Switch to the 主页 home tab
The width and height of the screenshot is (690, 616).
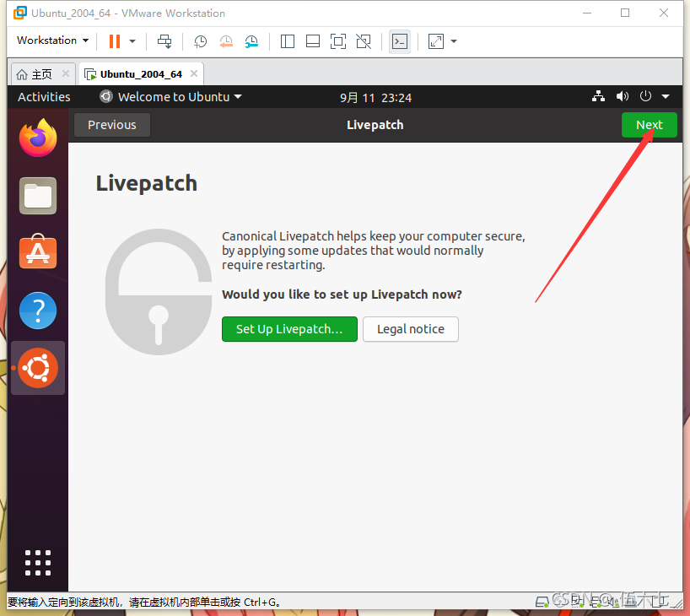(x=43, y=74)
